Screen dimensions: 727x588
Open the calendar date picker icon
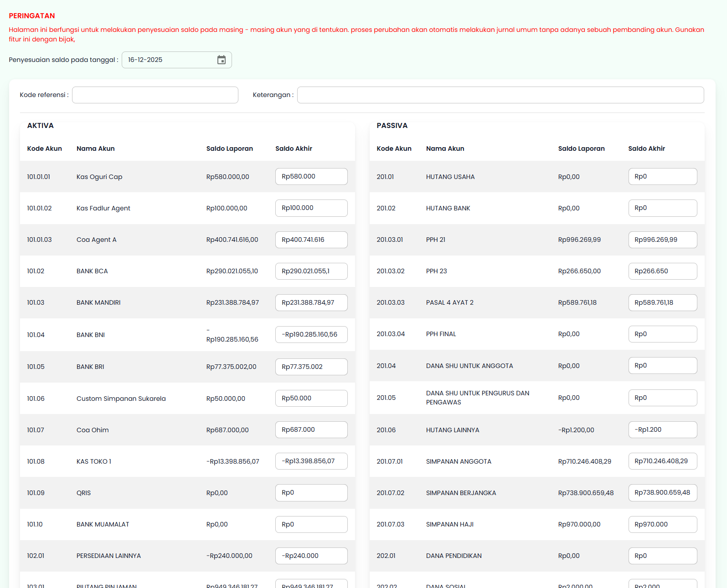pyautogui.click(x=222, y=60)
